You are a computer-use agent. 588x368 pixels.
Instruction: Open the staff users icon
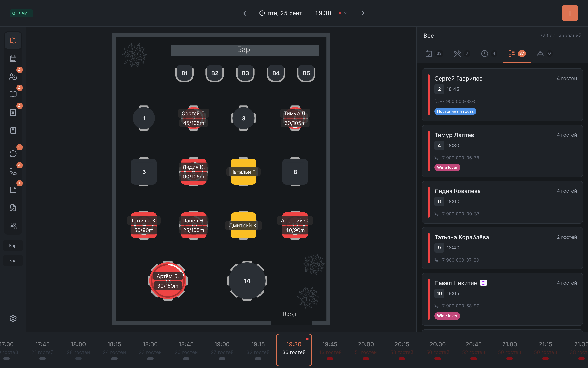tap(13, 226)
